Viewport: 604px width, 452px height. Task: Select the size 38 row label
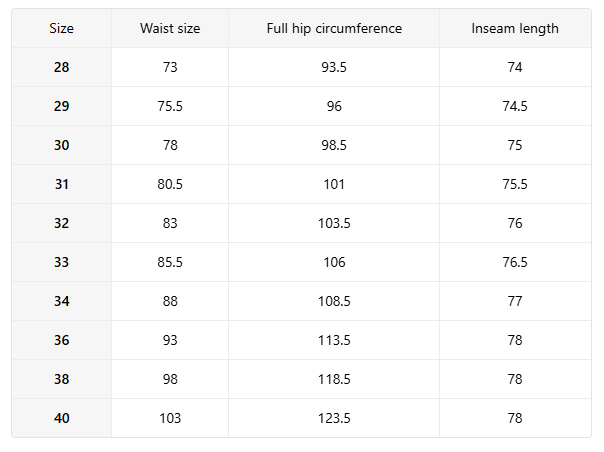pos(62,379)
